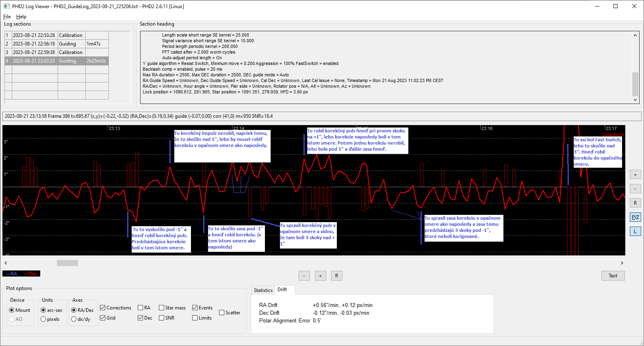Click the graph horizontal scrollbar thumb
The image size is (644, 346).
pos(67,263)
